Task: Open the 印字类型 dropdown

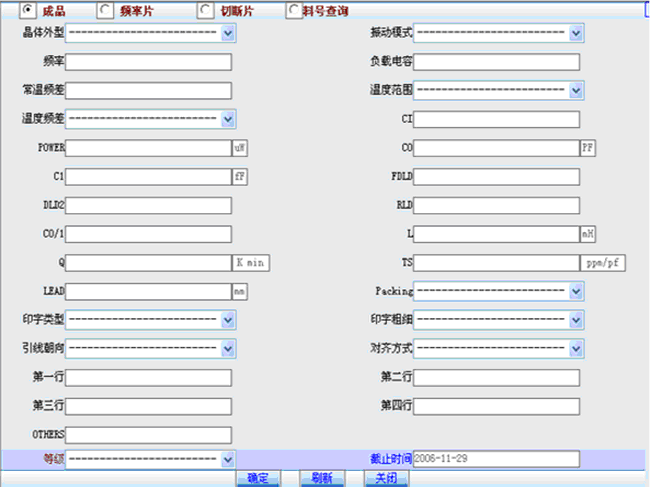Action: pyautogui.click(x=151, y=320)
